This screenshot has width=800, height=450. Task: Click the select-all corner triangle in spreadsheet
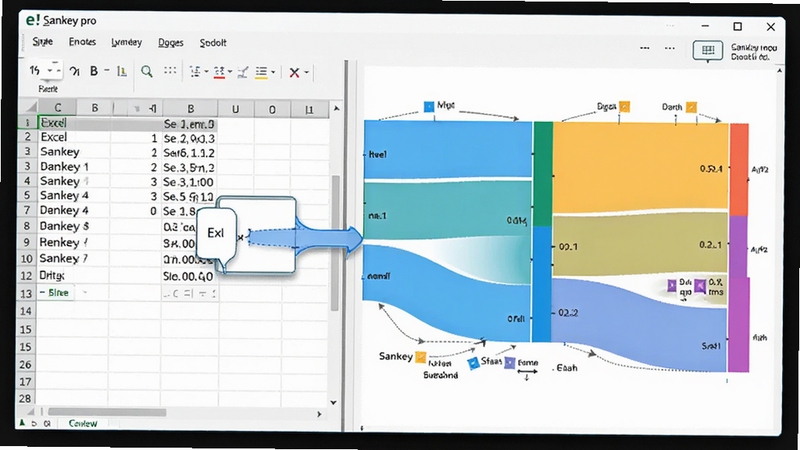(x=31, y=107)
